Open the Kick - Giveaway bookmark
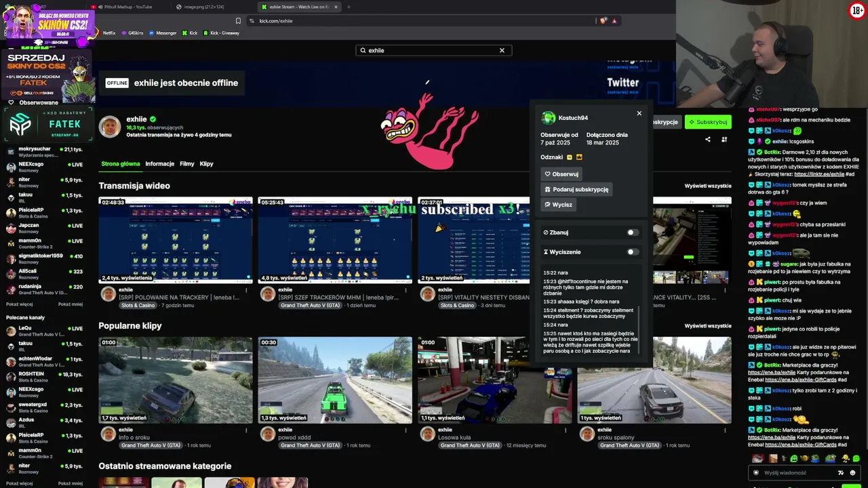 click(x=220, y=33)
